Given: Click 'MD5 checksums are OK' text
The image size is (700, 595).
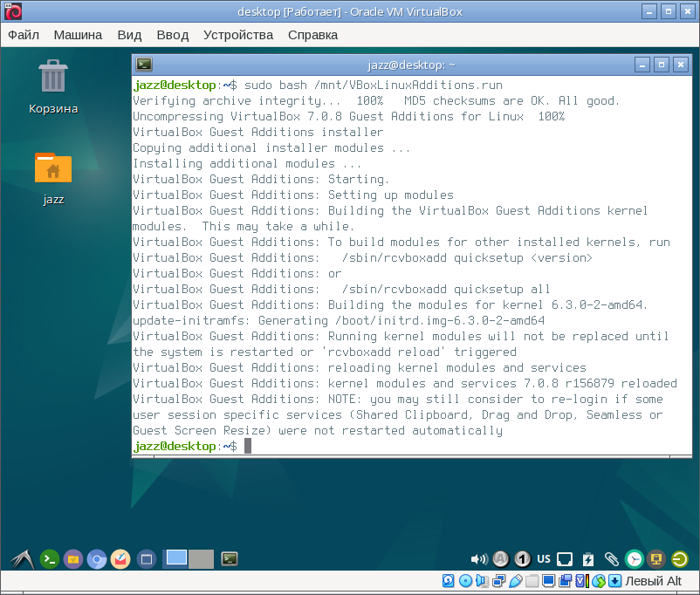Looking at the screenshot, I should tap(477, 101).
